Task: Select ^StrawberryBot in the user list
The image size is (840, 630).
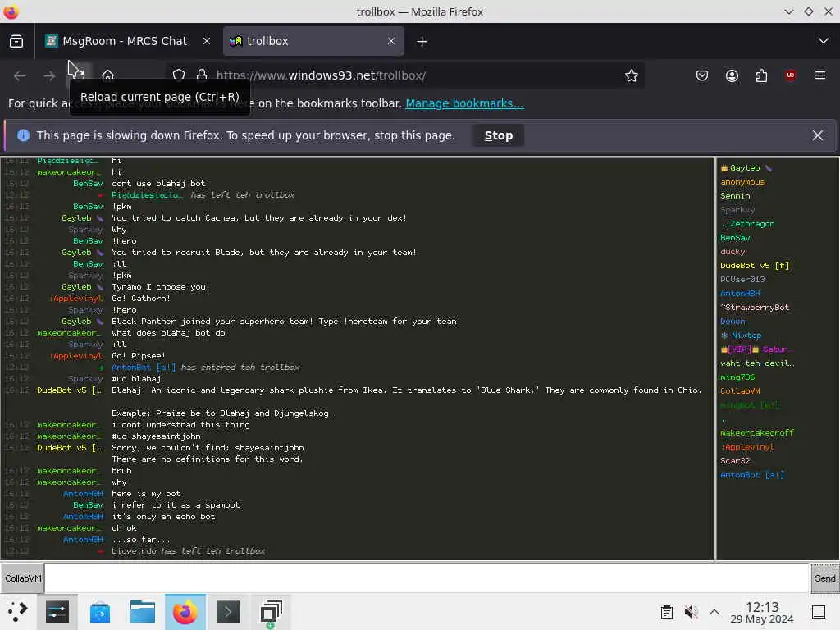Action: point(755,308)
